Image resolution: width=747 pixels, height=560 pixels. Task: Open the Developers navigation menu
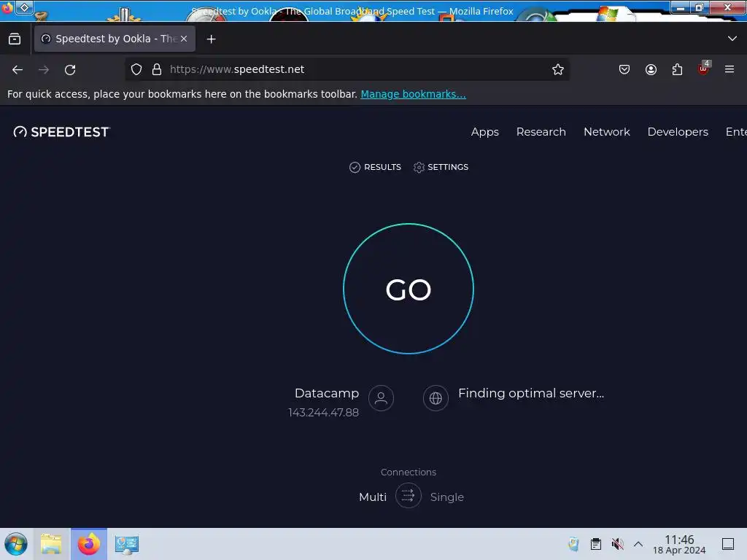coord(678,132)
